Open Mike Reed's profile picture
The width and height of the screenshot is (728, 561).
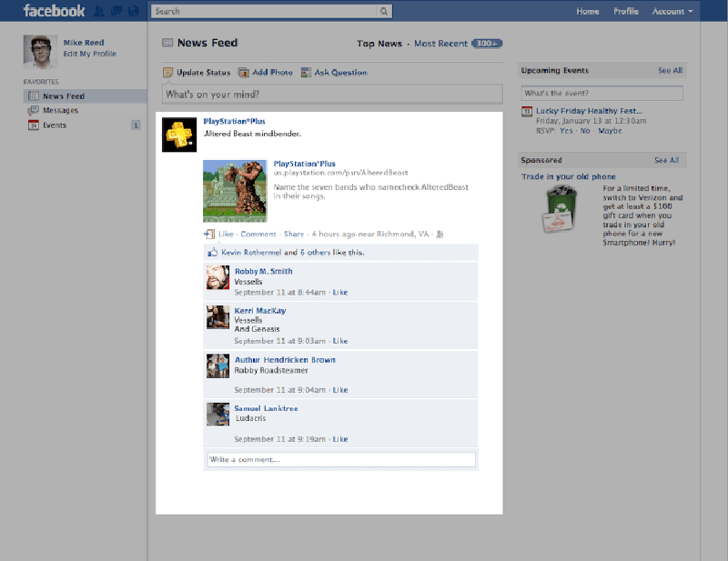click(x=40, y=52)
